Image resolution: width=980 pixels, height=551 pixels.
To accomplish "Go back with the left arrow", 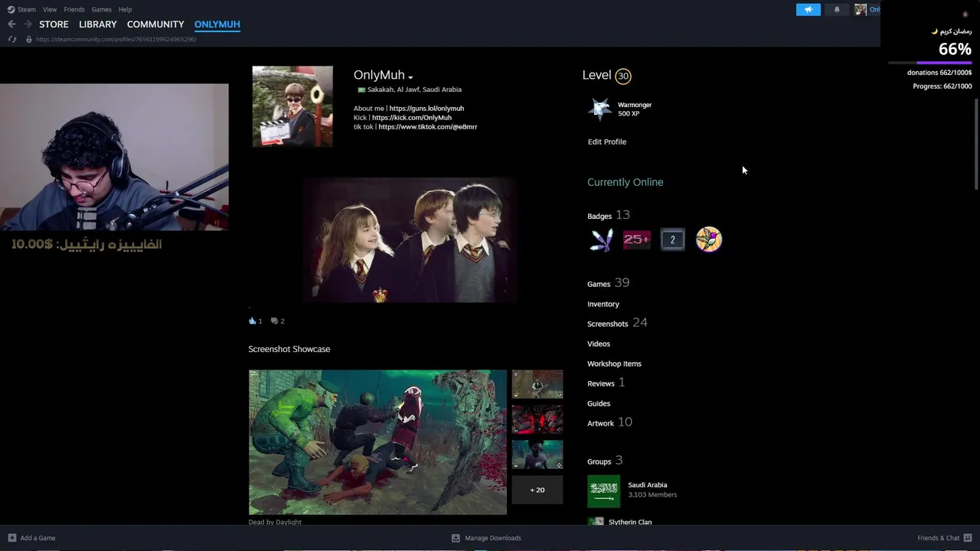I will 11,24.
